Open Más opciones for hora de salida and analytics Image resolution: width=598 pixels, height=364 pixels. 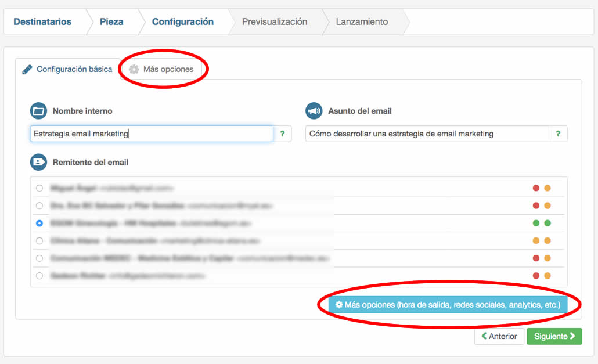(x=452, y=304)
